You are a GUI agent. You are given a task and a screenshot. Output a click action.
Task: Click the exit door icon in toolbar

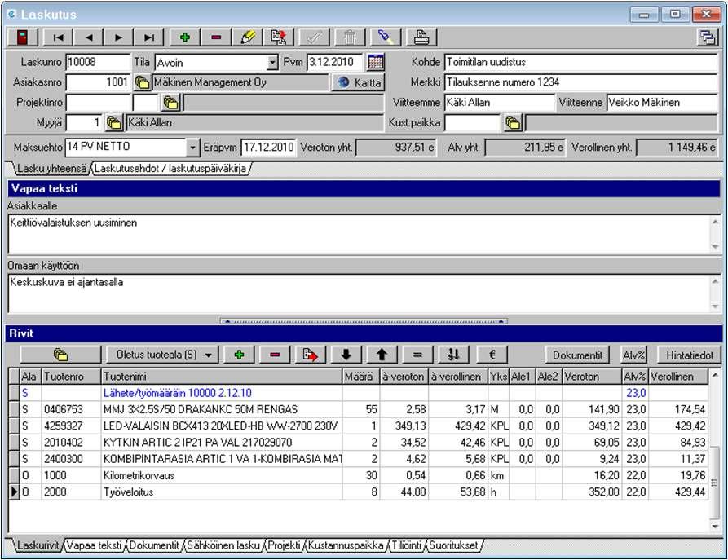click(22, 37)
